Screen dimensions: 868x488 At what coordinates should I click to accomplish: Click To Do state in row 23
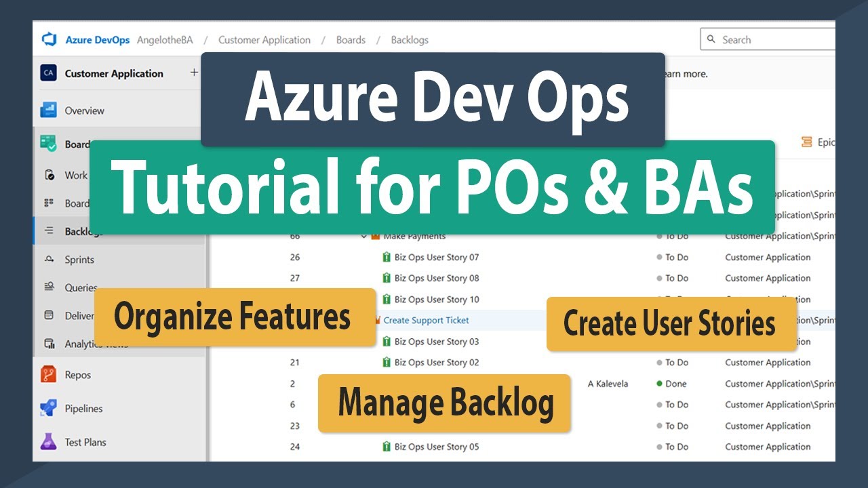coord(672,426)
